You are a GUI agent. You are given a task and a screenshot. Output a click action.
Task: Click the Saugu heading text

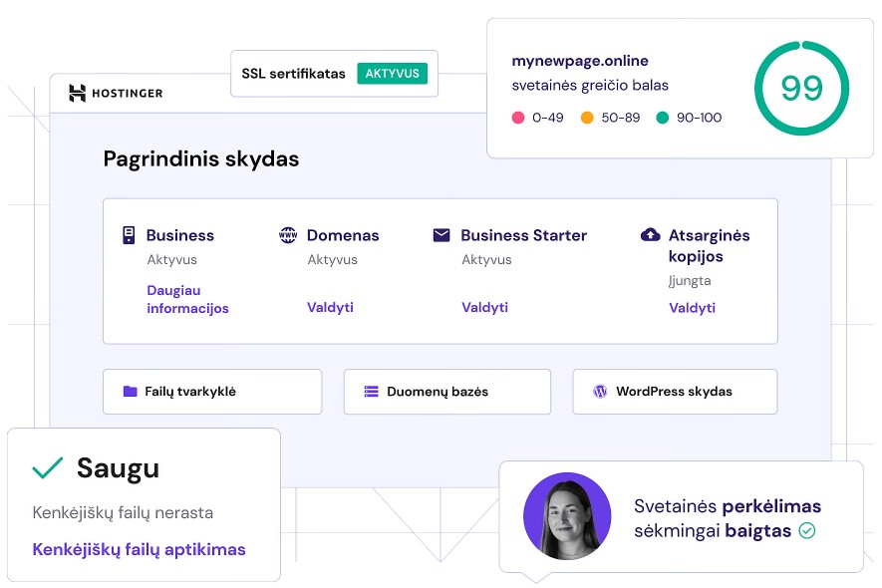tap(119, 468)
